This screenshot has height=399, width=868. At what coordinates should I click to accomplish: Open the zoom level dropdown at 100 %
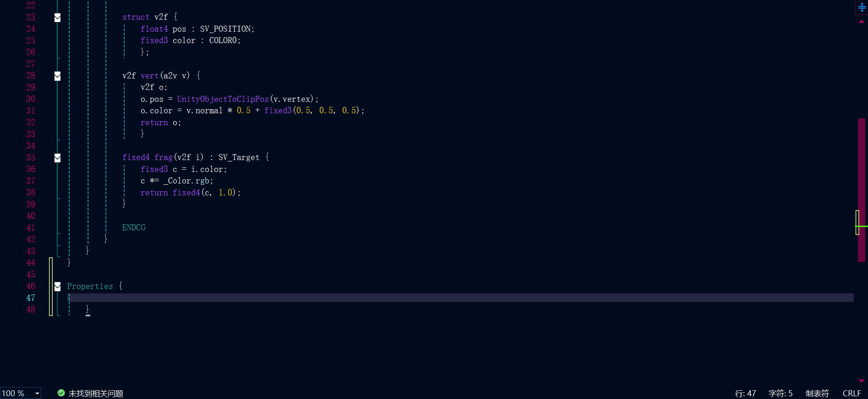[37, 393]
